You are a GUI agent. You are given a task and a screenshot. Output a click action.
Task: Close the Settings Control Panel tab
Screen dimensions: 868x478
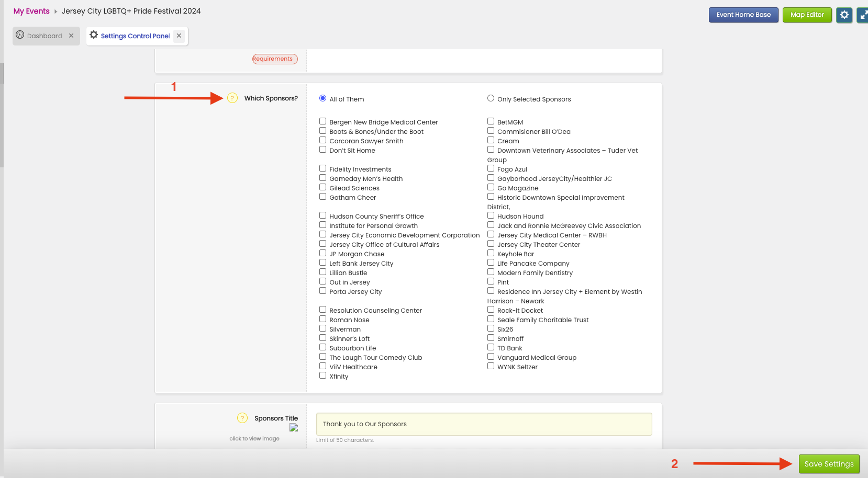[179, 36]
